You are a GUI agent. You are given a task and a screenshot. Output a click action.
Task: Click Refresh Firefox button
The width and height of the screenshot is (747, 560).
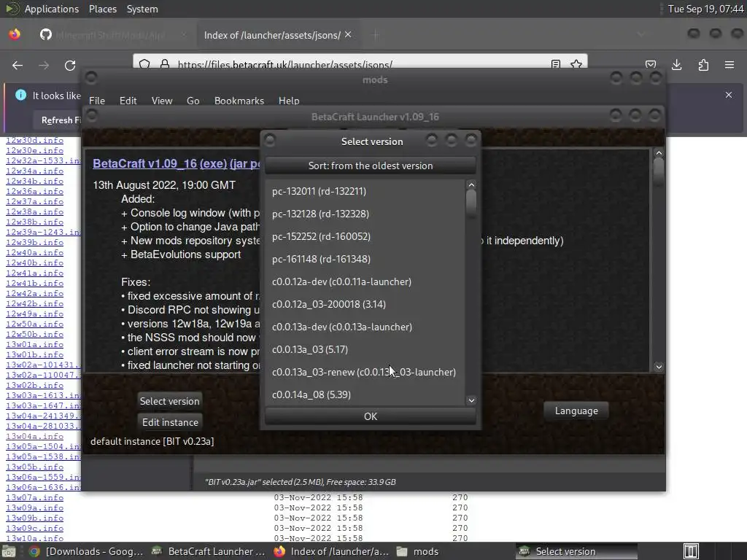pos(60,120)
